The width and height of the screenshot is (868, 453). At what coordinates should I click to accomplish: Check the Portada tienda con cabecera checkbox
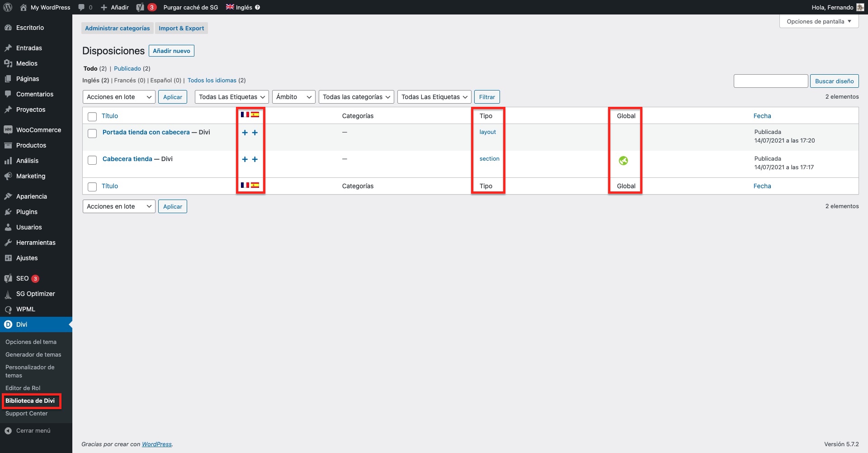click(92, 134)
